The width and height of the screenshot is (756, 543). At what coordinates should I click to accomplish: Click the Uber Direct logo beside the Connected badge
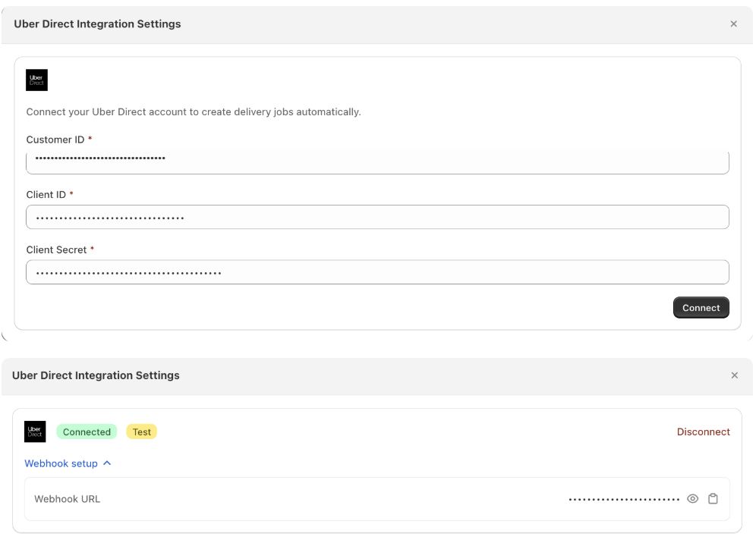[35, 432]
